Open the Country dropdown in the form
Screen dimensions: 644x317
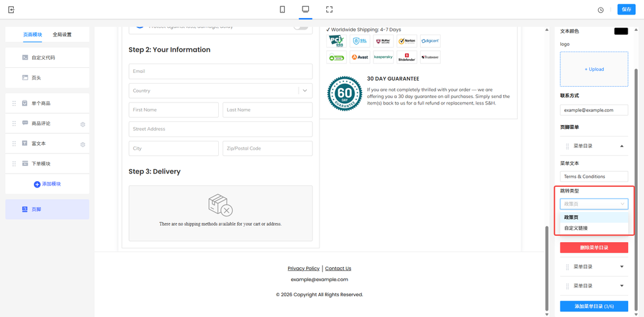305,91
